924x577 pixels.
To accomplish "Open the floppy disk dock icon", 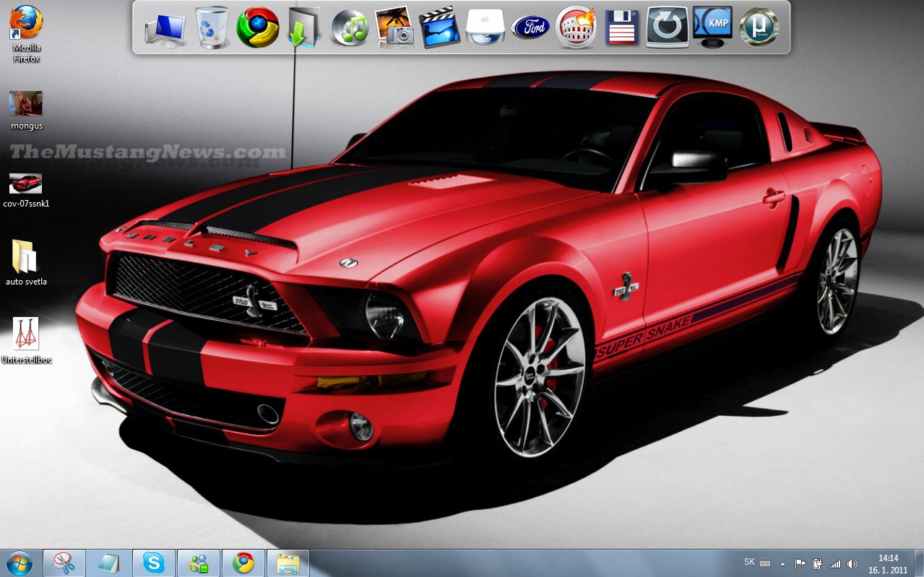I will 621,27.
